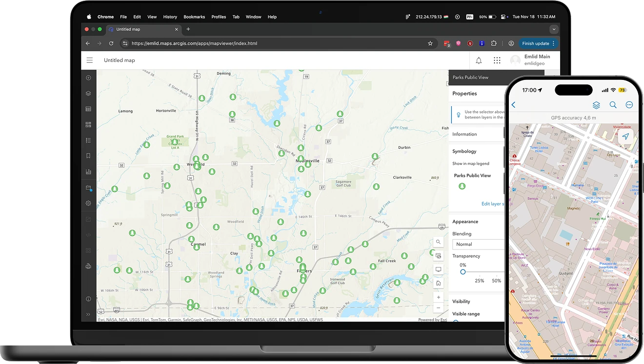Tap the location arrow on the phone map
This screenshot has height=364, width=644.
point(626,136)
